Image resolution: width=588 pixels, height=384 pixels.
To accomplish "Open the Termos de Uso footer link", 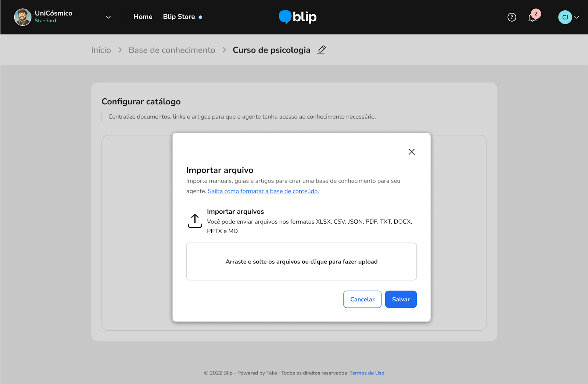I will click(x=367, y=373).
